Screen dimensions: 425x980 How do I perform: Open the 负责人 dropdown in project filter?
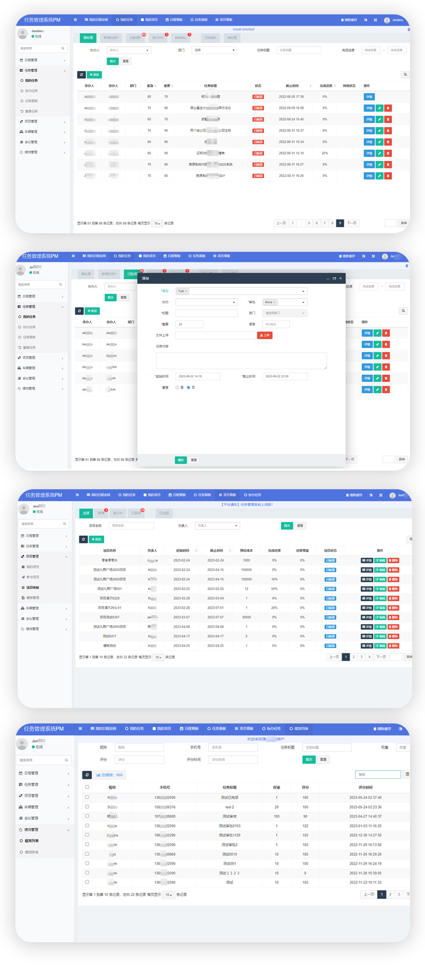[x=217, y=526]
